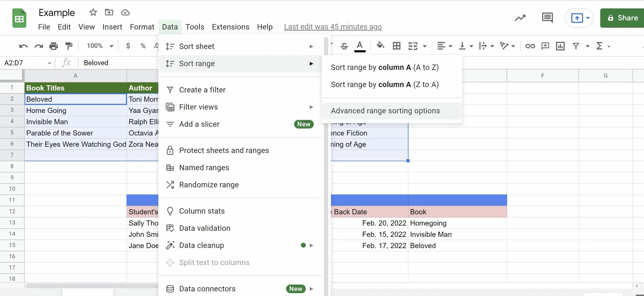Click the Share button

pyautogui.click(x=622, y=18)
